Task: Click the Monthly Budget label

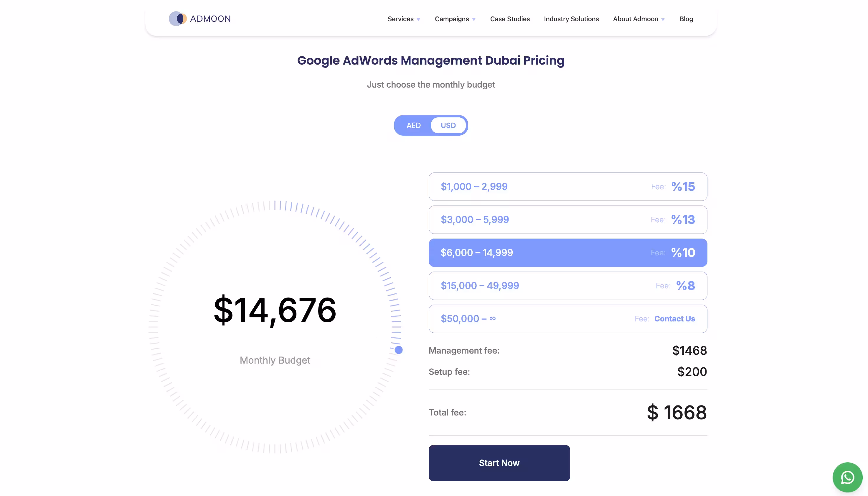Action: 275,360
